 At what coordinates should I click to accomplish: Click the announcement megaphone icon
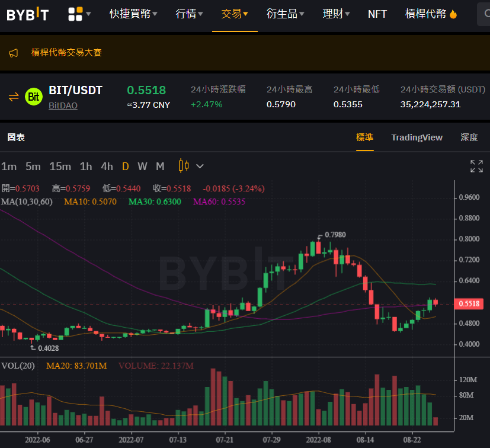pyautogui.click(x=14, y=53)
